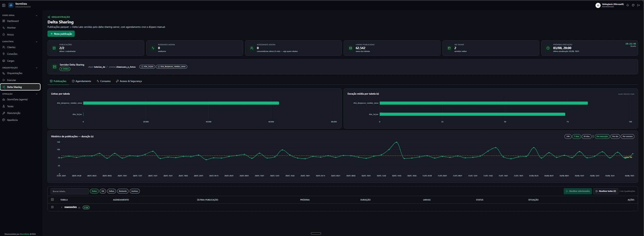Open the theme palette icon in header

tap(633, 5)
